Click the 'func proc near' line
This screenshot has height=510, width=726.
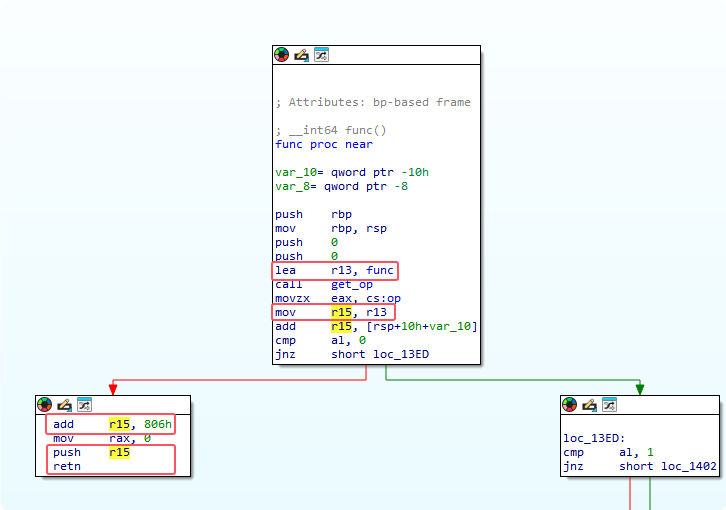324,145
